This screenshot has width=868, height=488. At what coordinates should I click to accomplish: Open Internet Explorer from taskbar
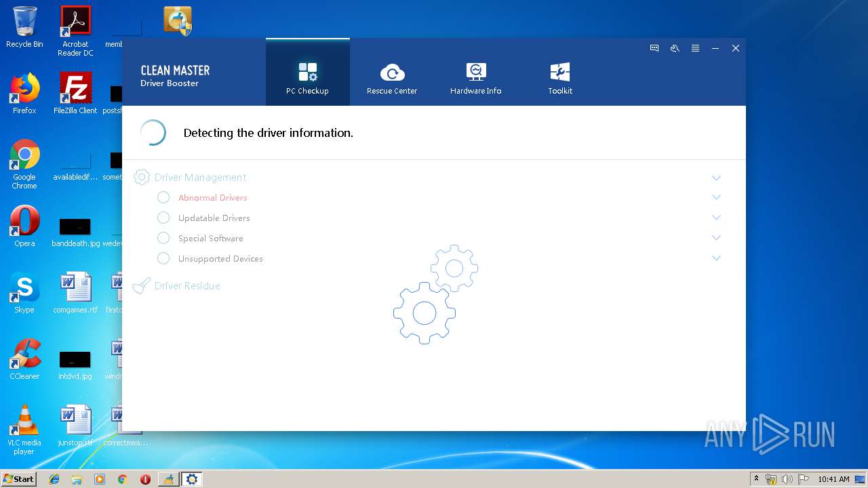(54, 479)
